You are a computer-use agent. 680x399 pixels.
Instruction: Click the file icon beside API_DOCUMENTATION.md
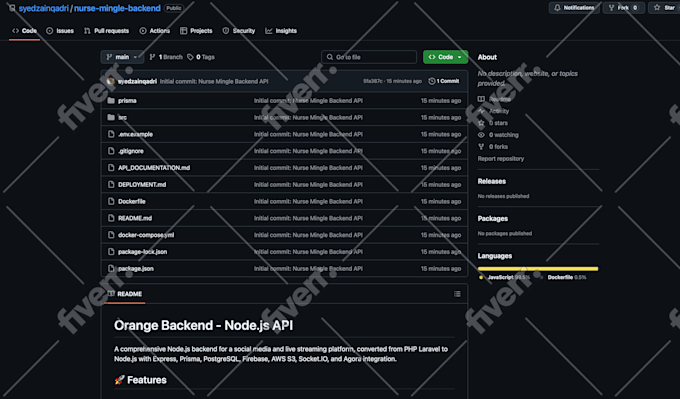click(111, 168)
